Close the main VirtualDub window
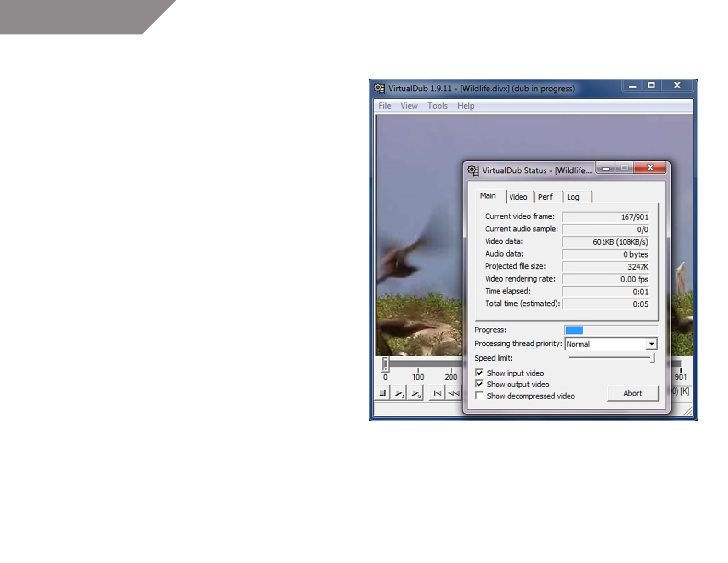The height and width of the screenshot is (563, 728). [x=677, y=86]
